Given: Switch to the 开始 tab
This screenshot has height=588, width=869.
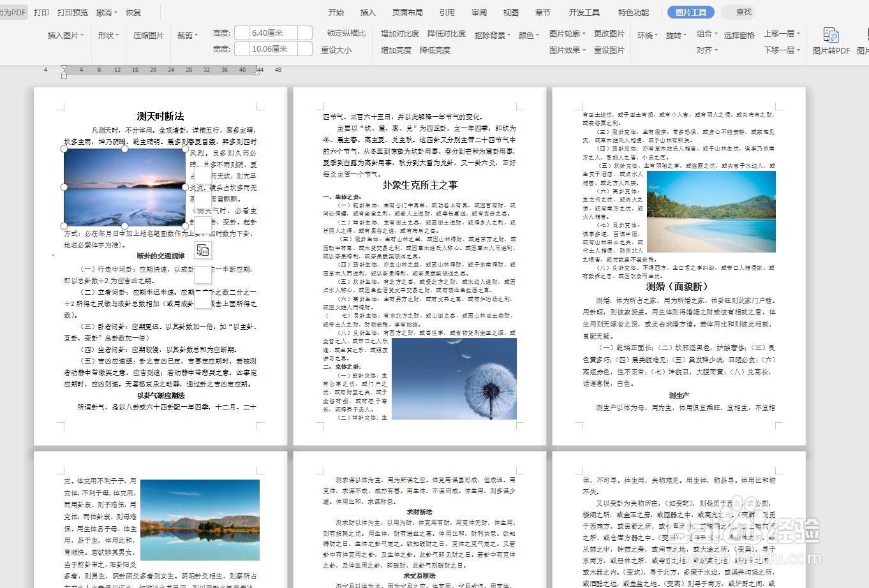Looking at the screenshot, I should [336, 12].
